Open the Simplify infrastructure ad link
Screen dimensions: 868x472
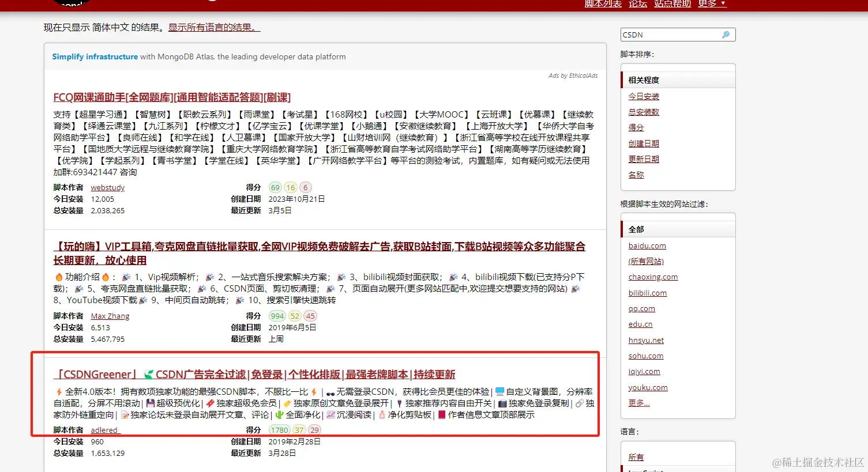[95, 56]
